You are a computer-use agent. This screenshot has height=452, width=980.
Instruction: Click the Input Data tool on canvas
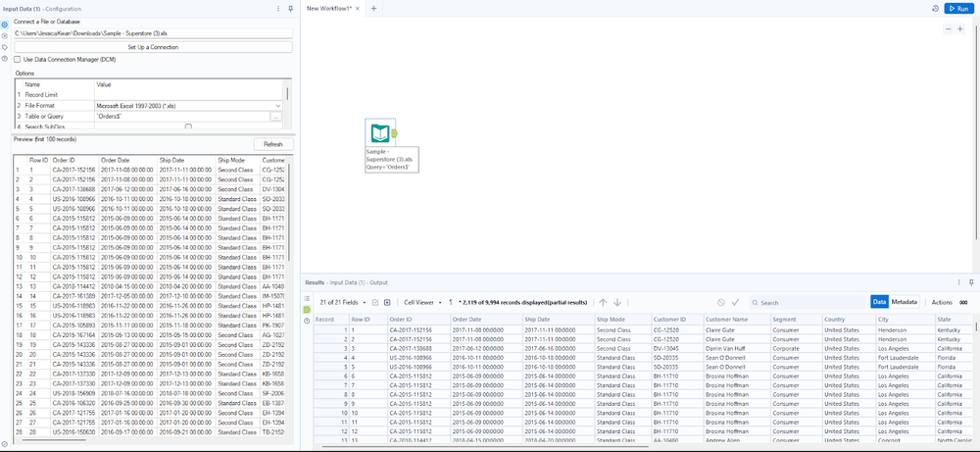coord(379,133)
